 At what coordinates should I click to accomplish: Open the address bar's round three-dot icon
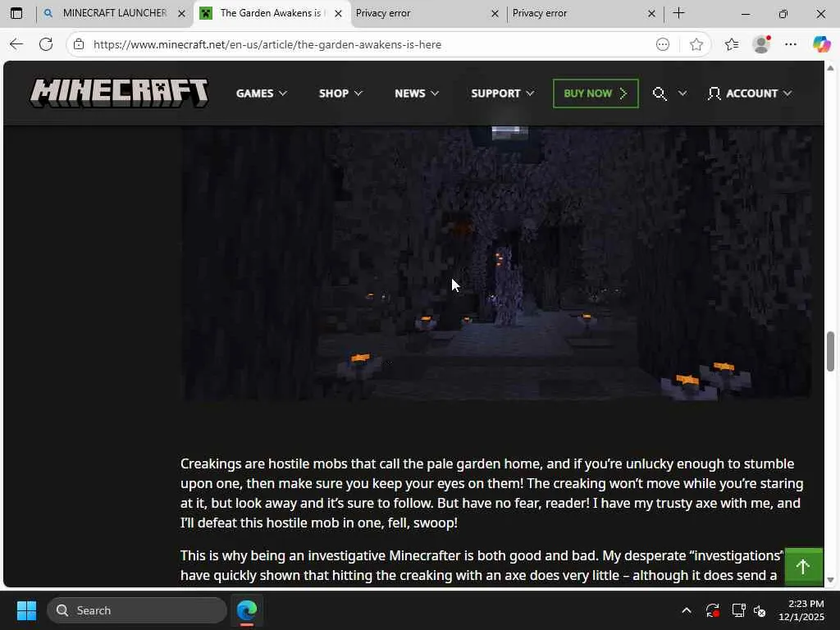(x=663, y=44)
